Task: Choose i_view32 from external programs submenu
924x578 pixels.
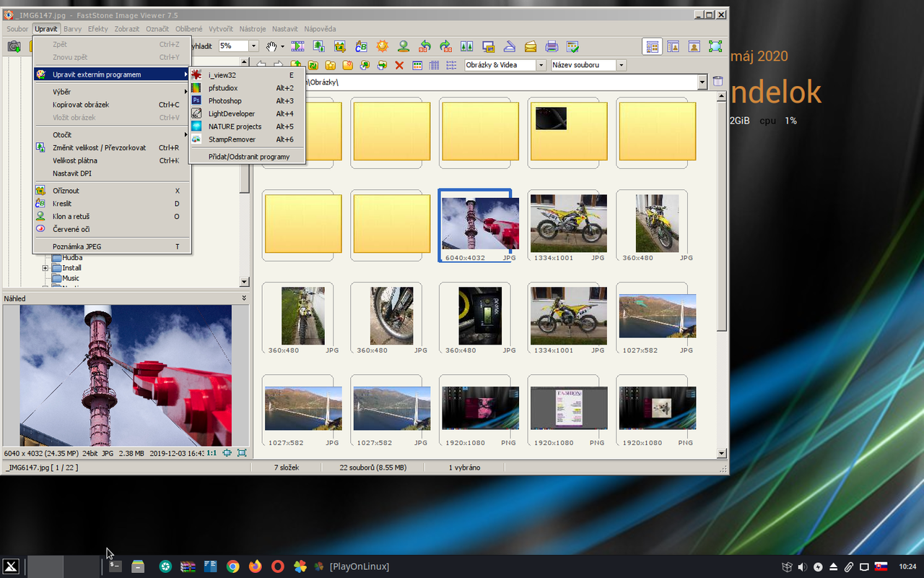Action: [x=247, y=75]
